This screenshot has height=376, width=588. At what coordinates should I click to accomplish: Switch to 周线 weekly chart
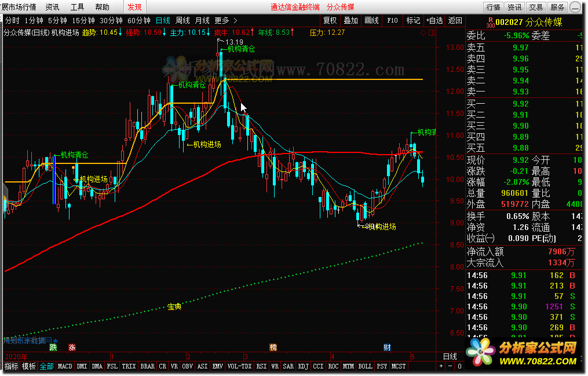tap(182, 20)
